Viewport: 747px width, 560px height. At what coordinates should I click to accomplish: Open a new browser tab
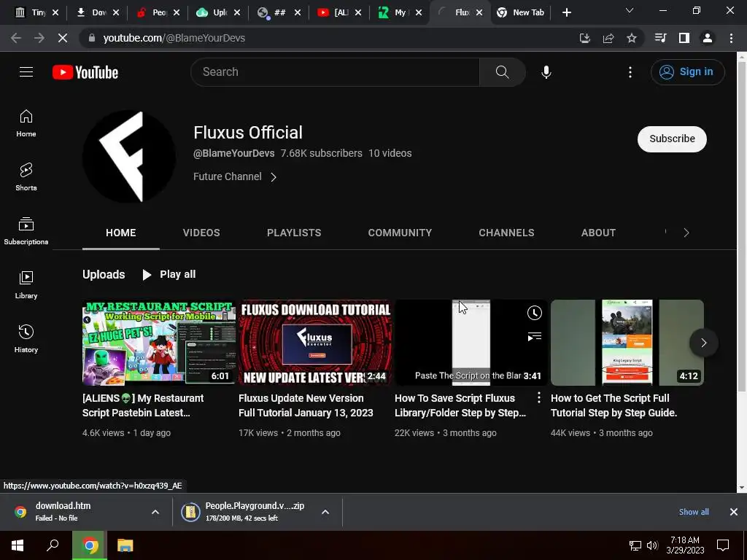pyautogui.click(x=566, y=13)
